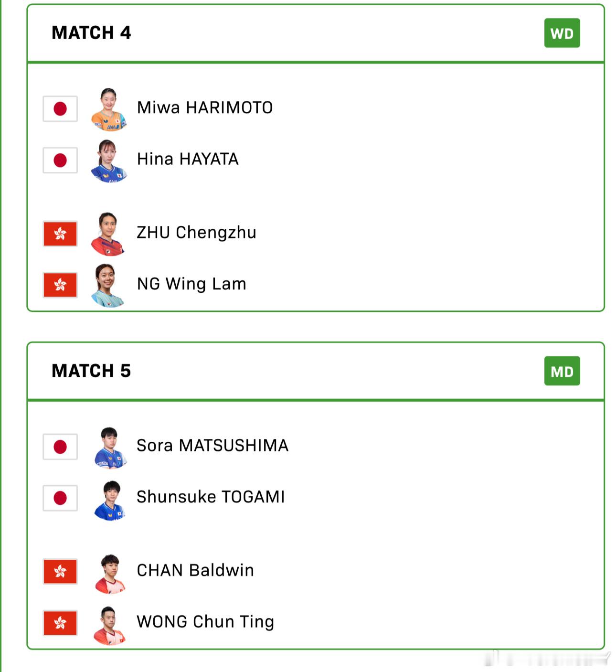Click the MATCH 5 header title
The image size is (616, 672).
91,371
